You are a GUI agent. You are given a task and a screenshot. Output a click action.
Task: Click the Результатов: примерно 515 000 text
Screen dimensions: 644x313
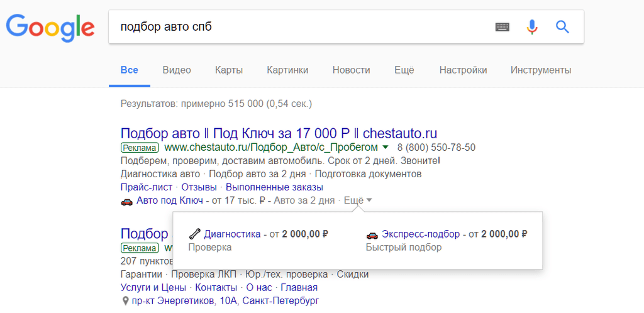tap(216, 104)
